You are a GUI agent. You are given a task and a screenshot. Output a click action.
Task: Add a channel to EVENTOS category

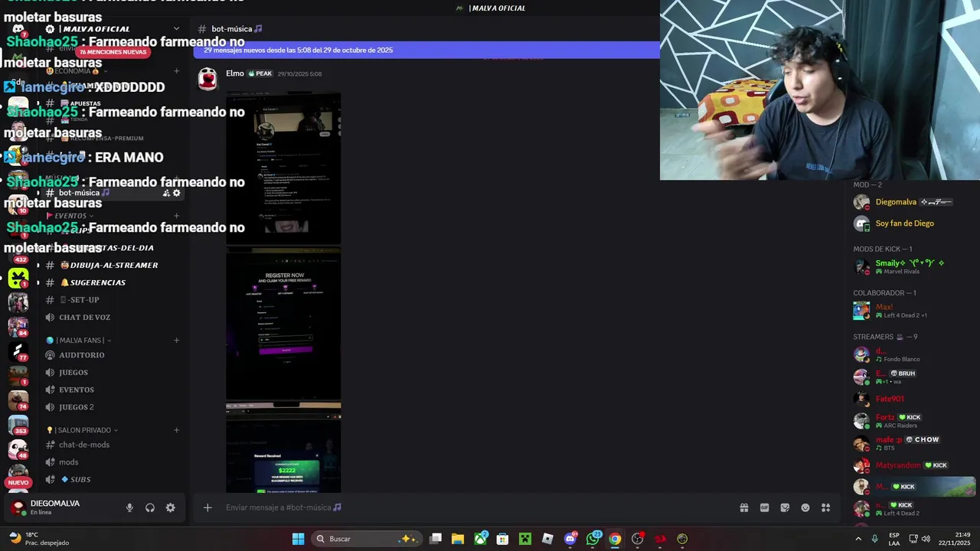click(x=176, y=216)
